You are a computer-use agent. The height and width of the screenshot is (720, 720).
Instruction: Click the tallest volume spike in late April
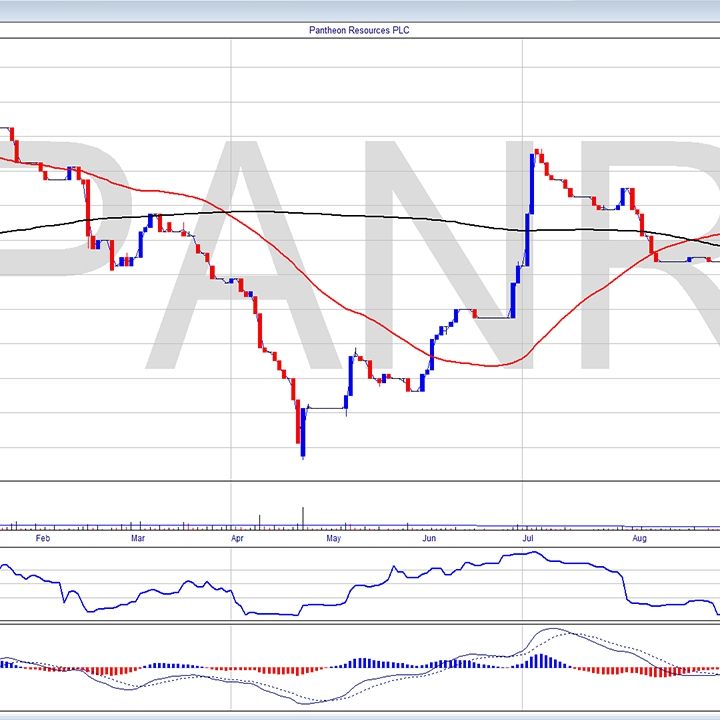(302, 515)
